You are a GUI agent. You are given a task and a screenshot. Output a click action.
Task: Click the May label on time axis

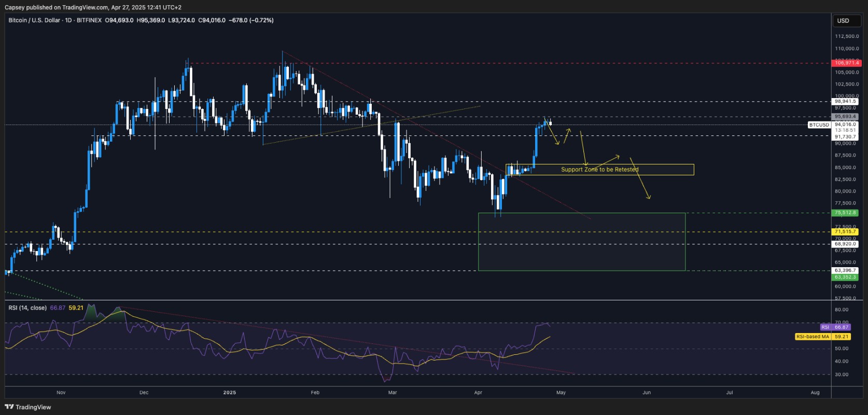click(561, 393)
